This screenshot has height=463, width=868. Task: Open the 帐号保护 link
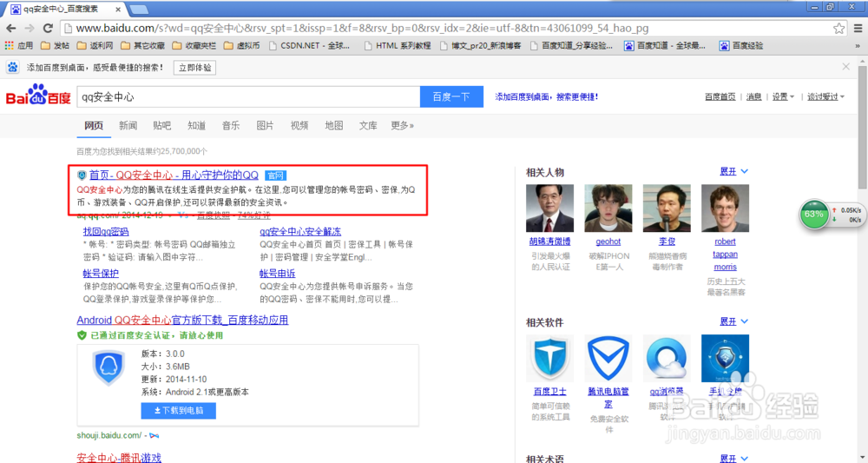click(101, 274)
